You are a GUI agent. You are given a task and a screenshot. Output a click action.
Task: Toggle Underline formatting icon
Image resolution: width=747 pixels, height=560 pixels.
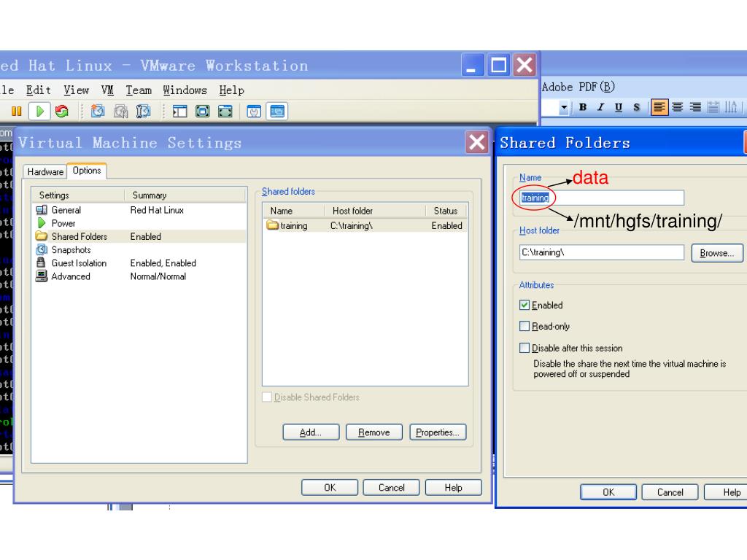pos(619,107)
